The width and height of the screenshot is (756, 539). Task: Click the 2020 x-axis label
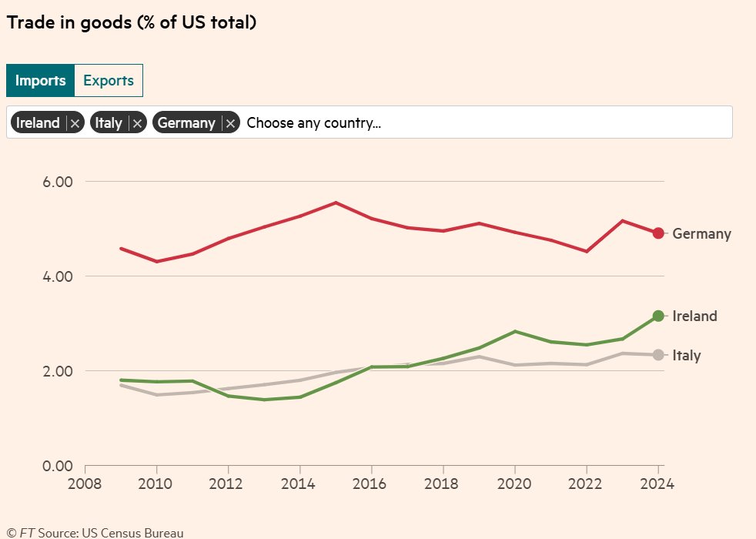click(514, 484)
